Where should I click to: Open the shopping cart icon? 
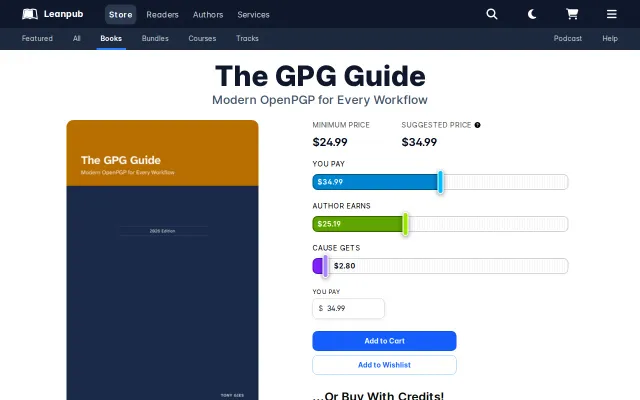[x=572, y=14]
